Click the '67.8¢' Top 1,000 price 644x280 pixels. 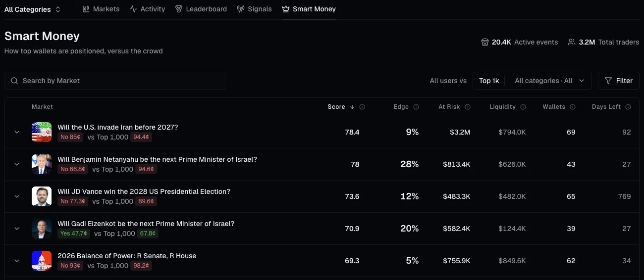point(148,233)
